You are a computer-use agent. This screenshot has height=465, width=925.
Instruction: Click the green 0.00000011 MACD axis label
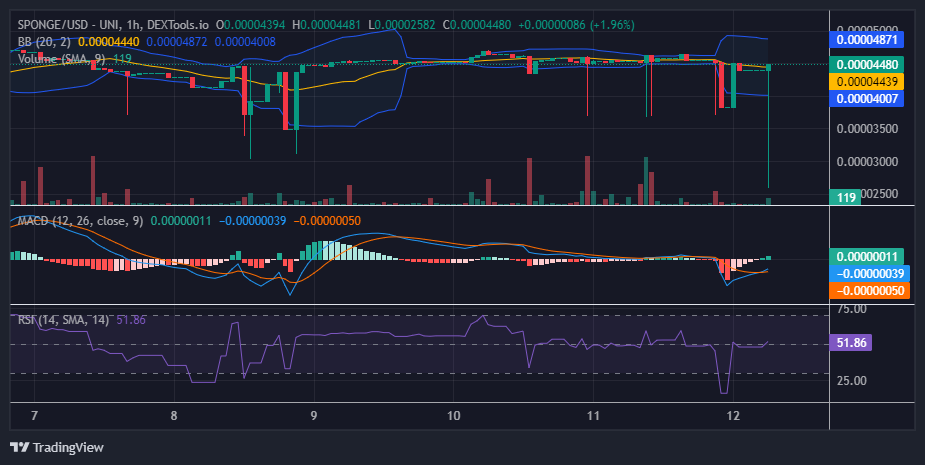(x=867, y=257)
